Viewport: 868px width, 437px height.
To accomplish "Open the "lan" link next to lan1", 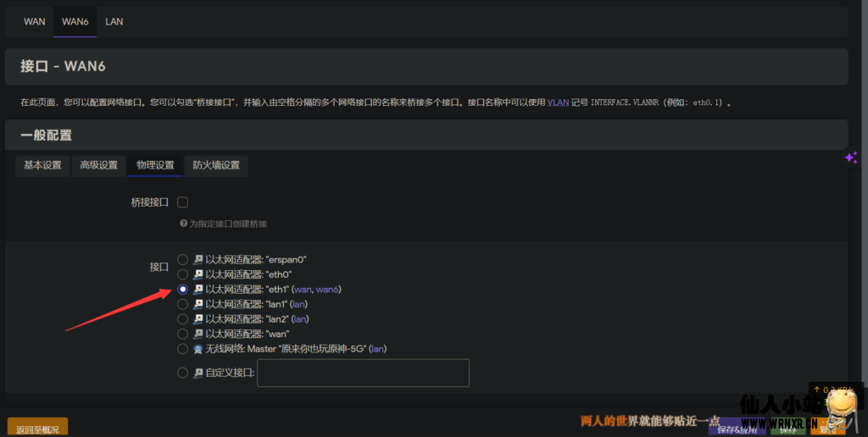I will (298, 304).
